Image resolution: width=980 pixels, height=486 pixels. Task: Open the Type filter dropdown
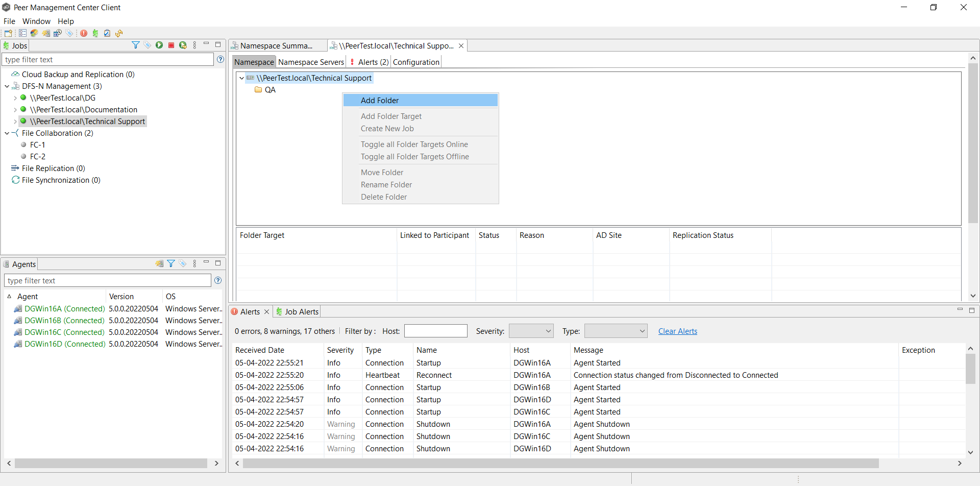click(x=616, y=331)
